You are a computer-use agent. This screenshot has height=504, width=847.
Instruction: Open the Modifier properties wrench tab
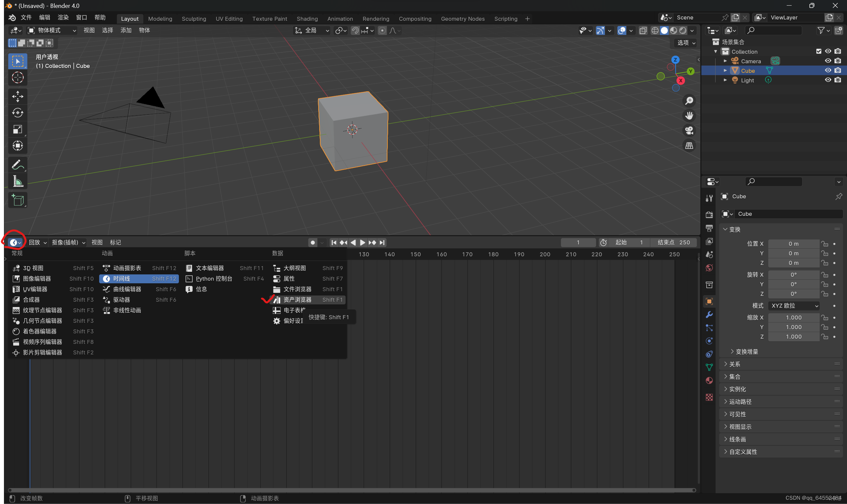(x=709, y=315)
